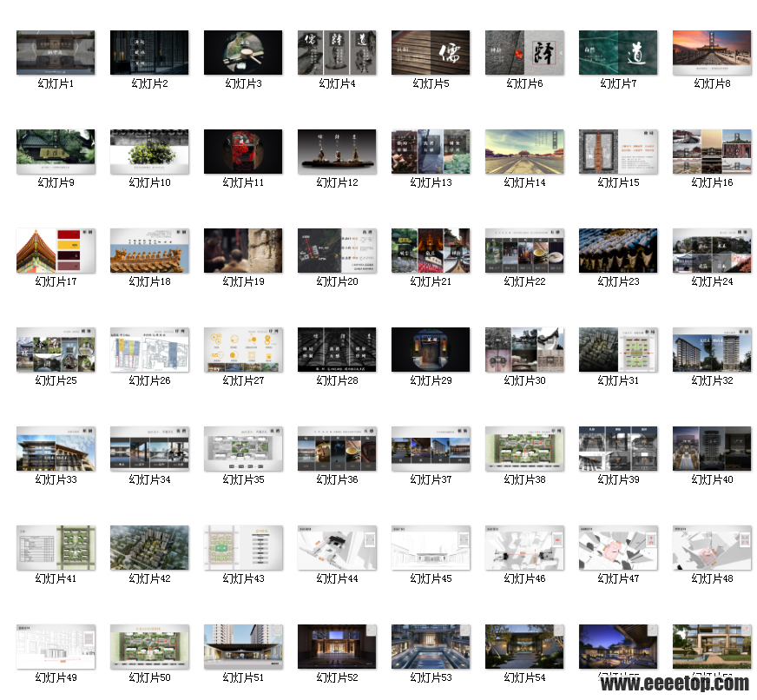Choose slide thumbnail 幻灯片30

[x=524, y=350]
